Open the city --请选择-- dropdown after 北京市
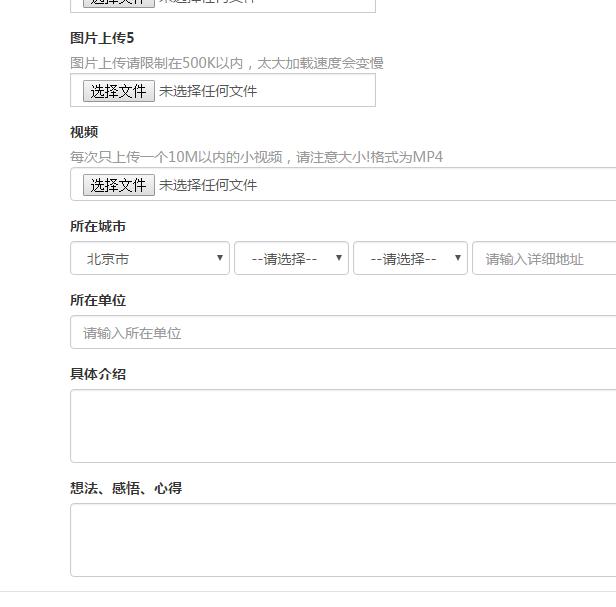Screen dimensions: 616x607 [x=291, y=258]
